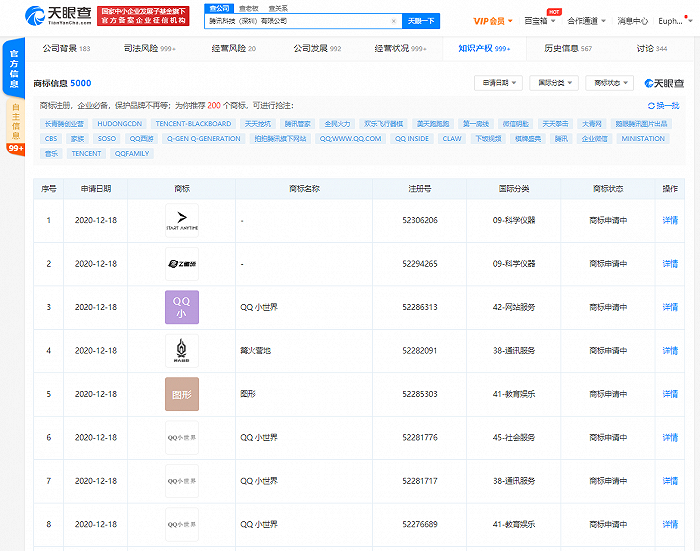Click the Tianyancha logo in header
The height and width of the screenshot is (551, 700).
coord(58,16)
